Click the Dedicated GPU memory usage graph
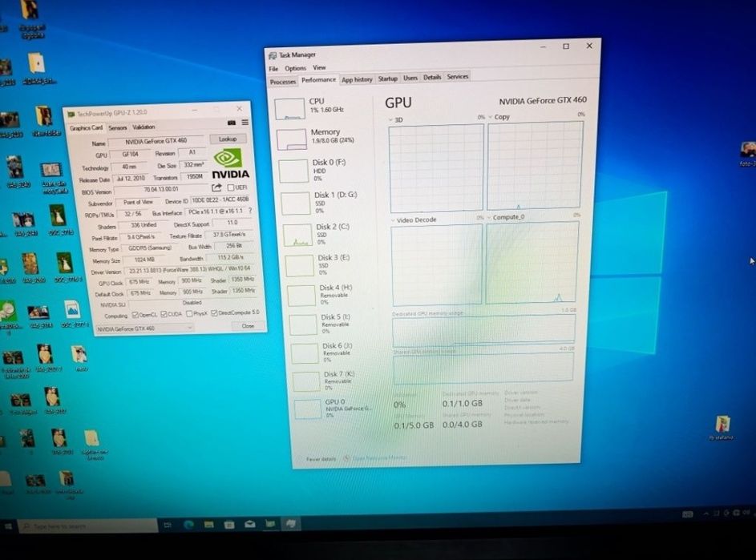The width and height of the screenshot is (756, 560). (x=483, y=330)
